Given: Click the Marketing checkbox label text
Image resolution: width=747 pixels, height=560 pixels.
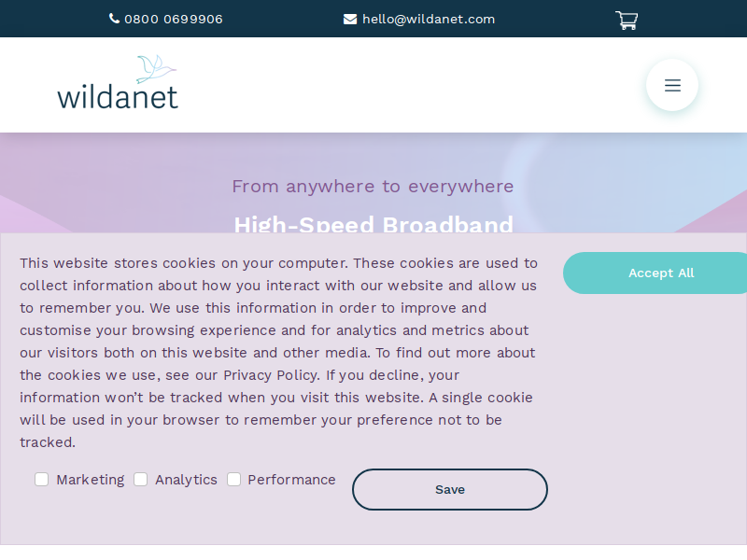Looking at the screenshot, I should (90, 480).
